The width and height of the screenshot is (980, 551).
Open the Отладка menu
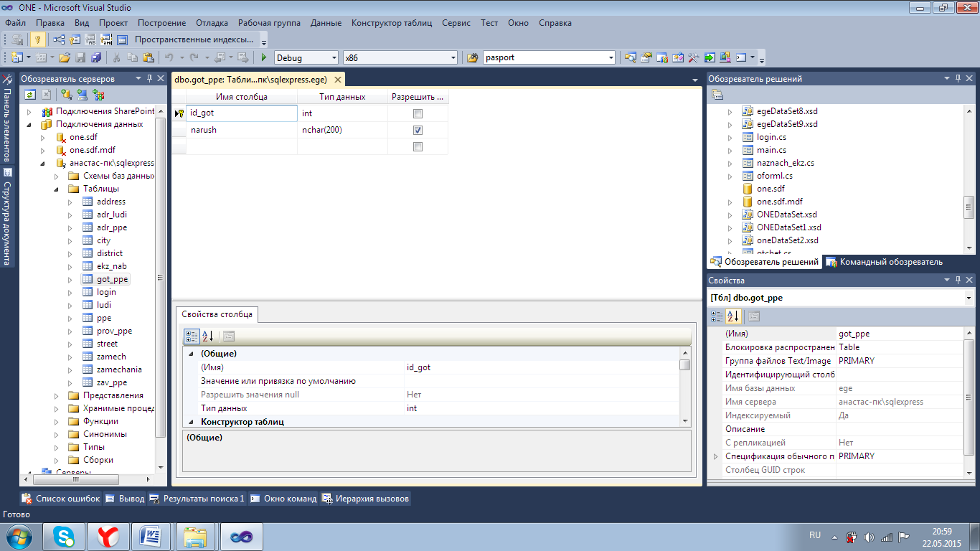pyautogui.click(x=212, y=23)
